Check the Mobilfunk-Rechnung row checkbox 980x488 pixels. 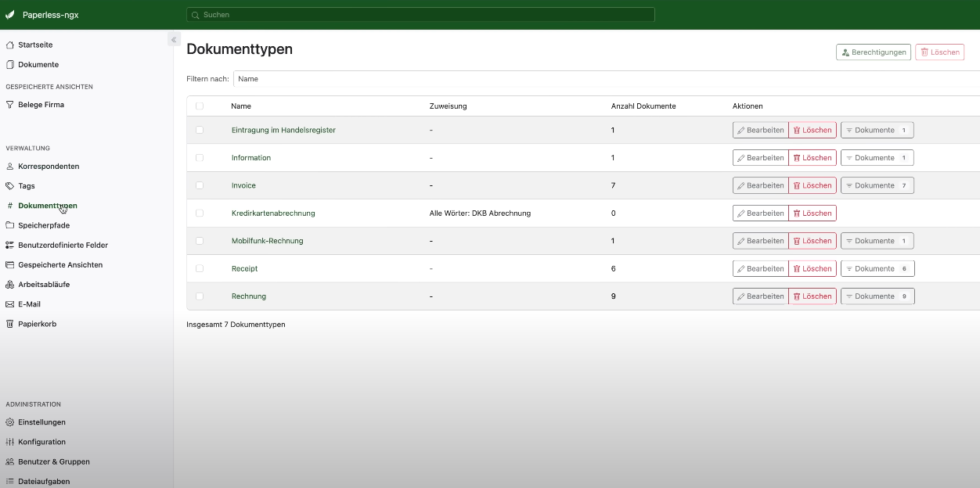(x=200, y=241)
